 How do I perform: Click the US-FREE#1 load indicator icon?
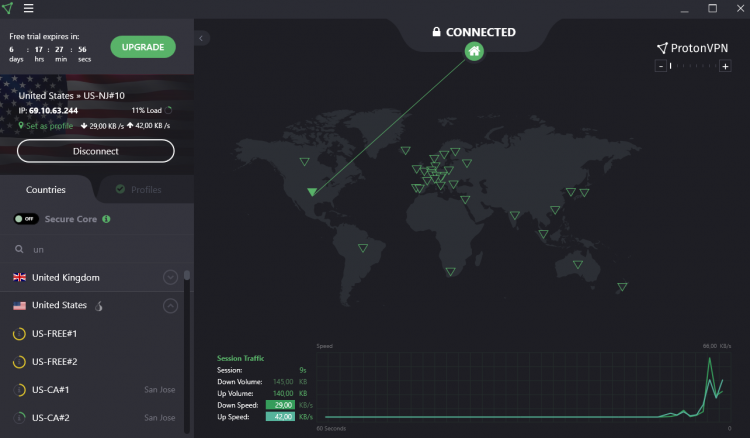[19, 334]
